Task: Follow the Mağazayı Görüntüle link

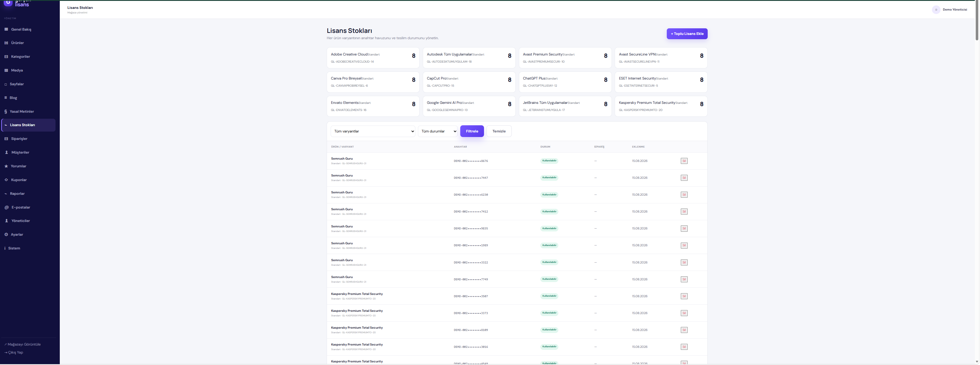Action: click(22, 344)
